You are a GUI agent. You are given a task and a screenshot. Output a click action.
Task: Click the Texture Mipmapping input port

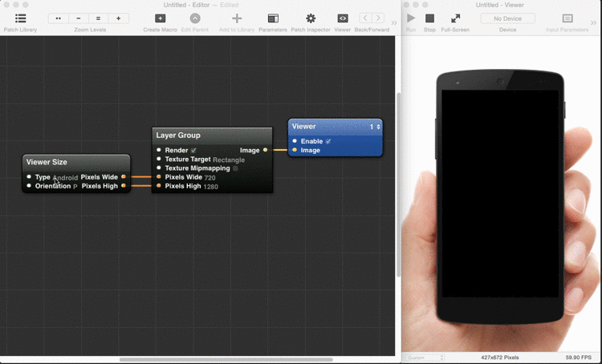159,168
